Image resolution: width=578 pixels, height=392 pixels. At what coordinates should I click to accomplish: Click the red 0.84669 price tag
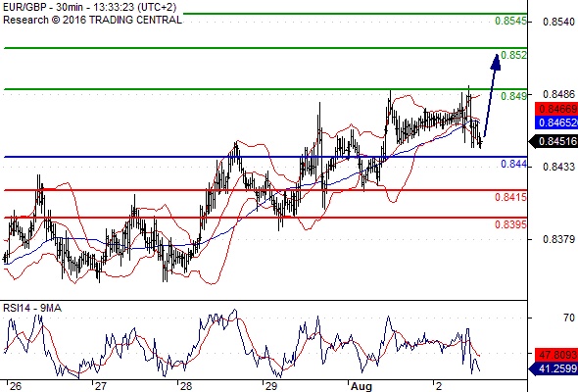pyautogui.click(x=556, y=109)
